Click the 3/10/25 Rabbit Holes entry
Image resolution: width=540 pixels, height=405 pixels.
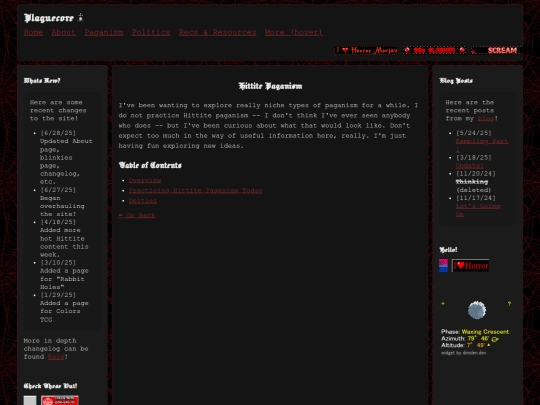tap(64, 275)
